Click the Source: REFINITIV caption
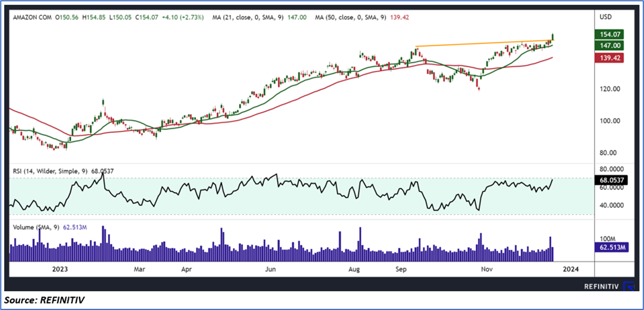Viewport: 644px width, 310px height. pos(45,301)
